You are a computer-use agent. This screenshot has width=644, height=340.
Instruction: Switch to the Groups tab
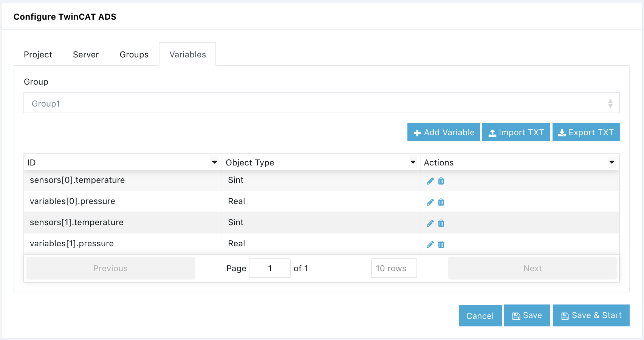pyautogui.click(x=134, y=54)
